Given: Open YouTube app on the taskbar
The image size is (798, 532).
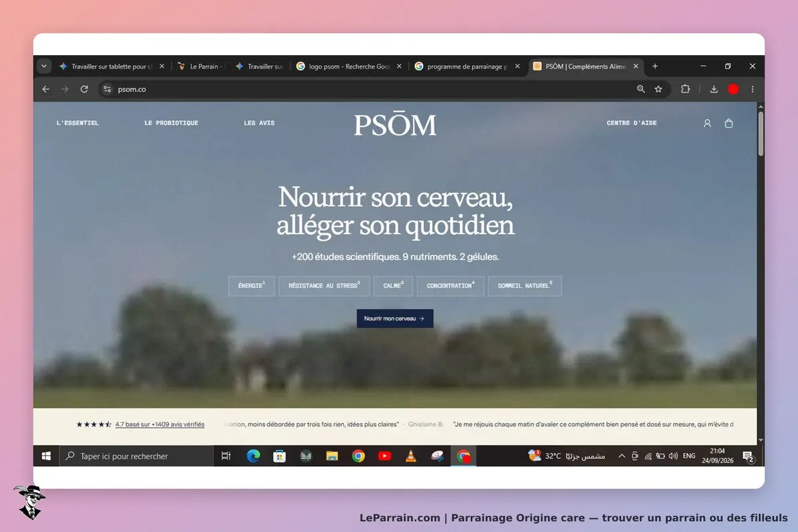Looking at the screenshot, I should coord(384,456).
